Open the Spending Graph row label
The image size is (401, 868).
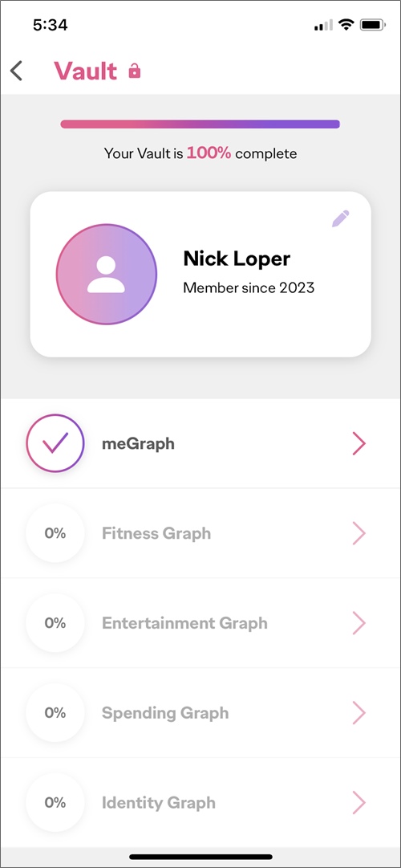pos(165,713)
